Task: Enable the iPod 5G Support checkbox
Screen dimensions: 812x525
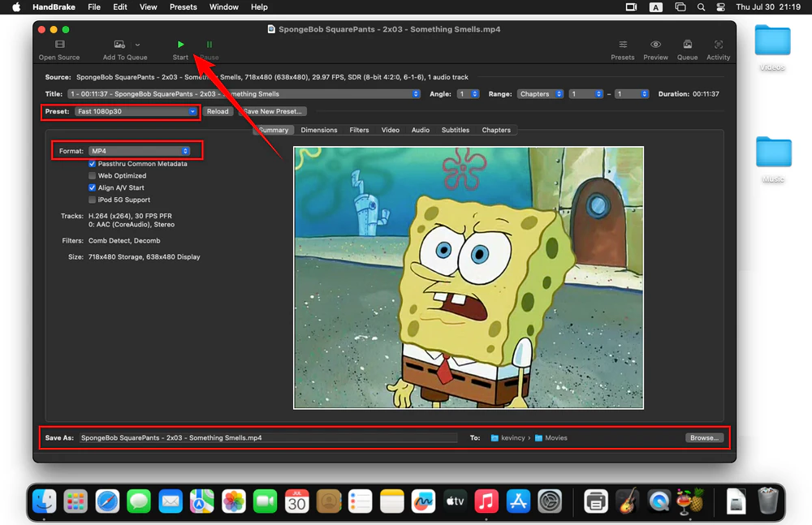Action: point(93,200)
